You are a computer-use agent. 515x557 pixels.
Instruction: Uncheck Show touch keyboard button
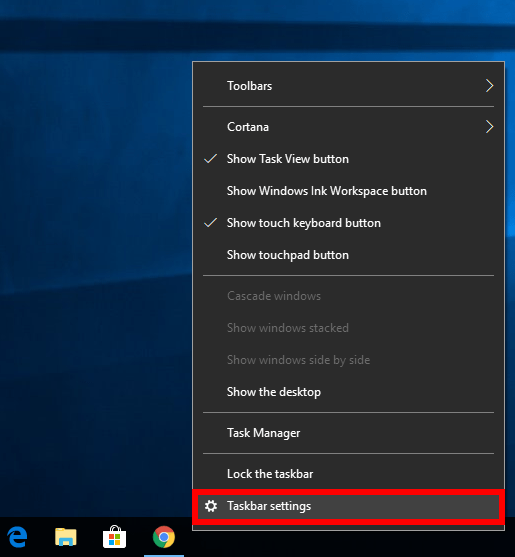click(x=348, y=223)
